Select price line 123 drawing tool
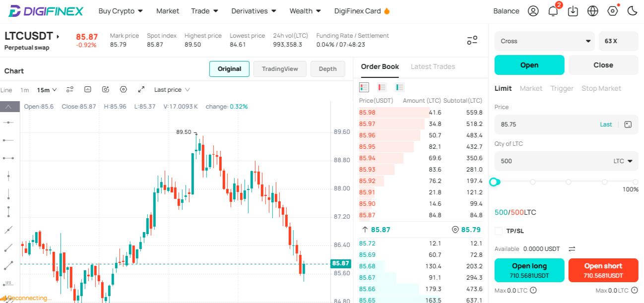The image size is (644, 303). [x=8, y=283]
